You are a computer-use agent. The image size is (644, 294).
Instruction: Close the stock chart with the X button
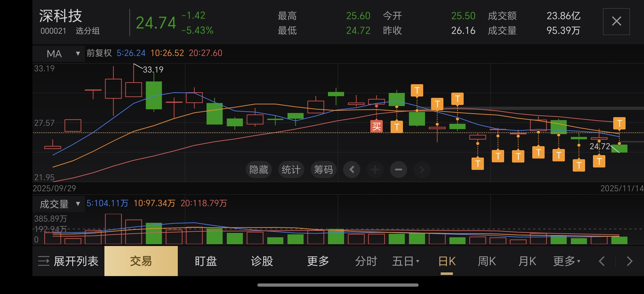tap(616, 21)
